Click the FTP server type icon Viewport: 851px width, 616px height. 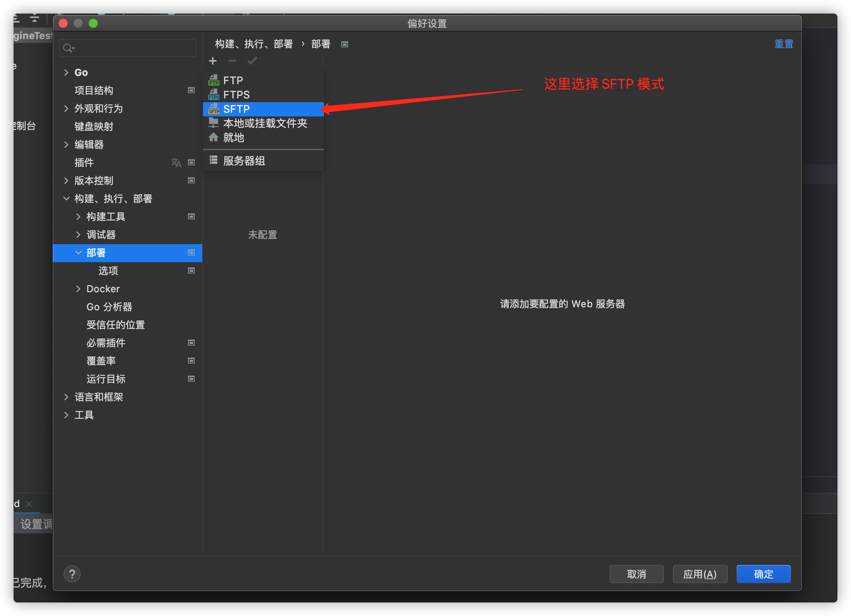click(x=214, y=80)
